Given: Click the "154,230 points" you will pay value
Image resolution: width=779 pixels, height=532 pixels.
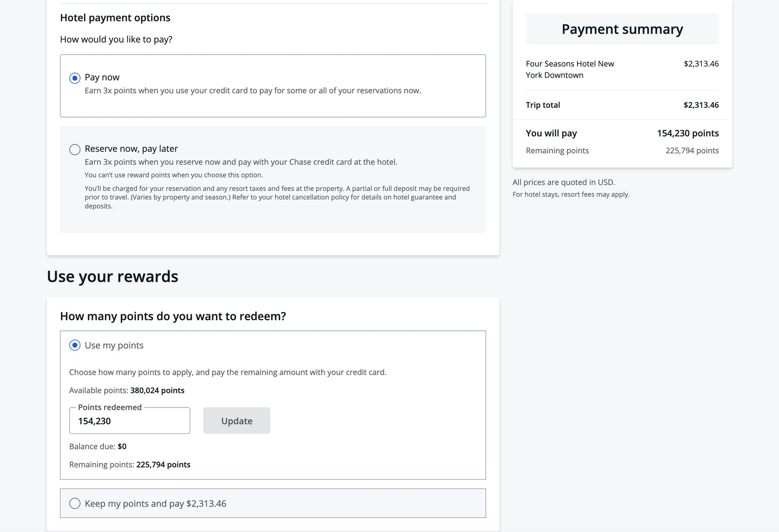Looking at the screenshot, I should click(687, 133).
